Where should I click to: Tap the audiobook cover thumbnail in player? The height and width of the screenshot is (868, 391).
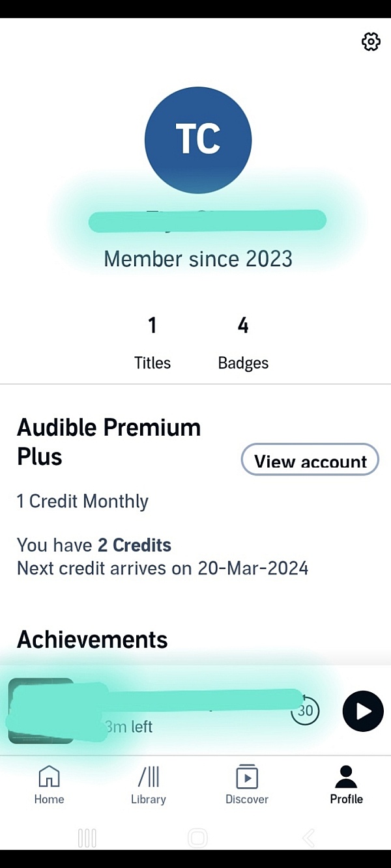(x=40, y=710)
